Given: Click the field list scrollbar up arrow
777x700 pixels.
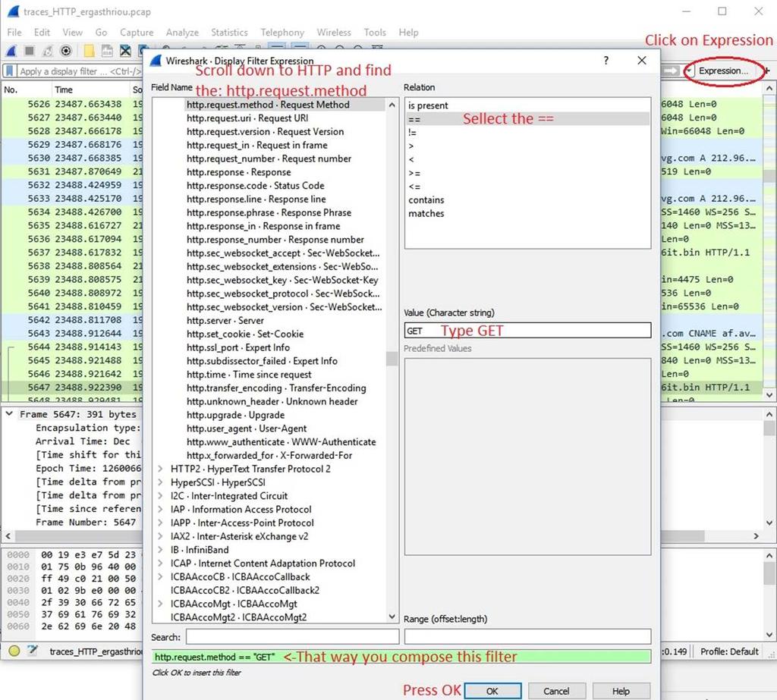Looking at the screenshot, I should click(x=392, y=105).
